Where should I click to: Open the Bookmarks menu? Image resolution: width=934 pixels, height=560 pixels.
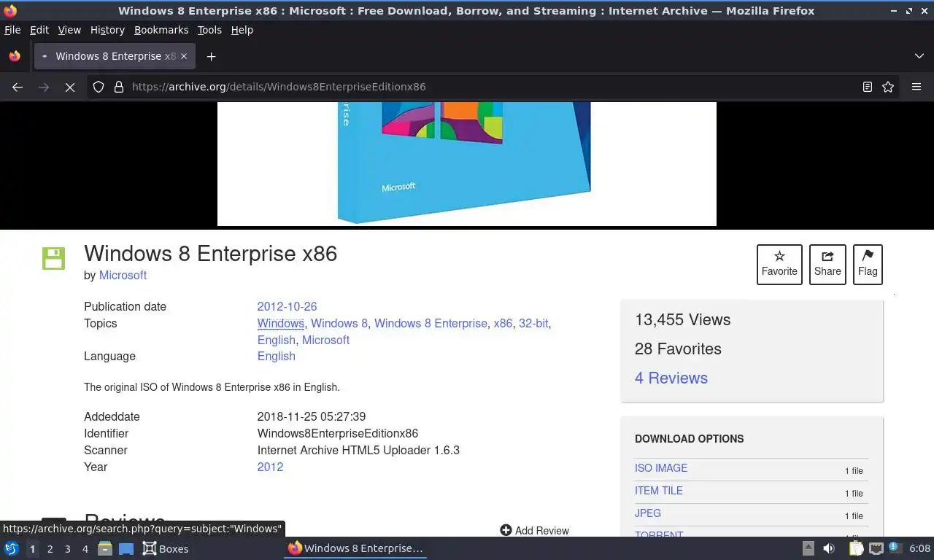[x=161, y=30]
